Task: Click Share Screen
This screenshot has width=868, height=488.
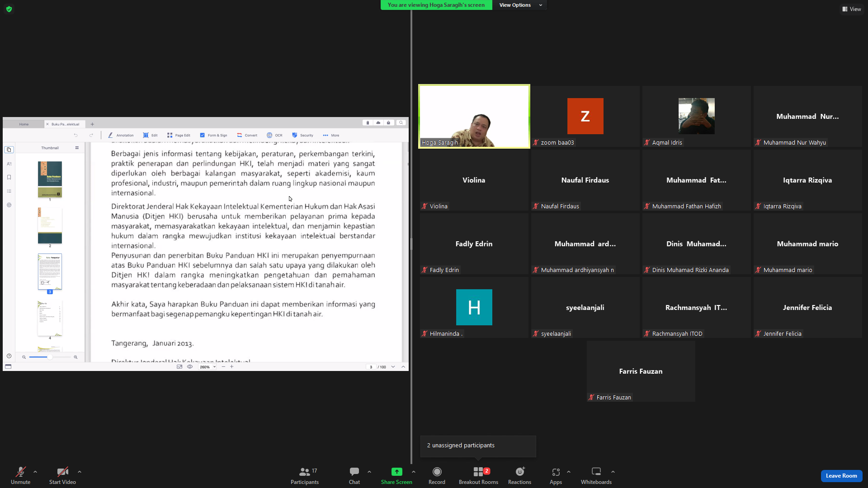Action: point(396,475)
